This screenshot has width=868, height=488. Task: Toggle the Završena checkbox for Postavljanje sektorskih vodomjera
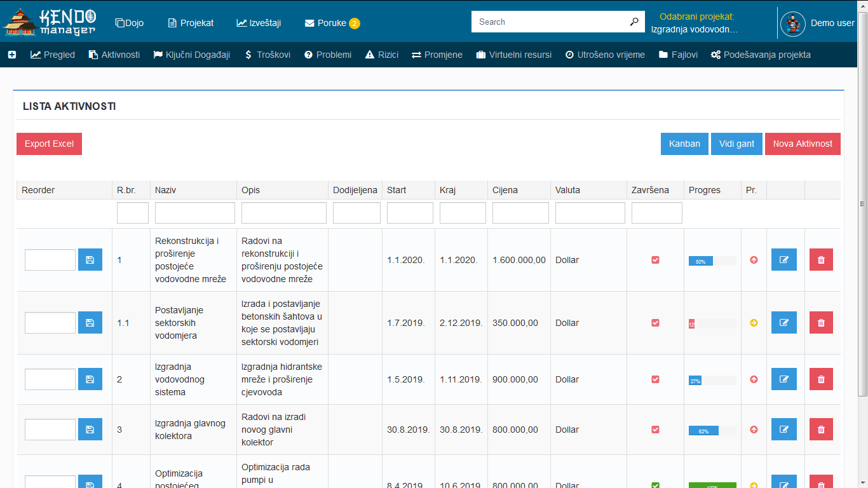[x=655, y=323]
